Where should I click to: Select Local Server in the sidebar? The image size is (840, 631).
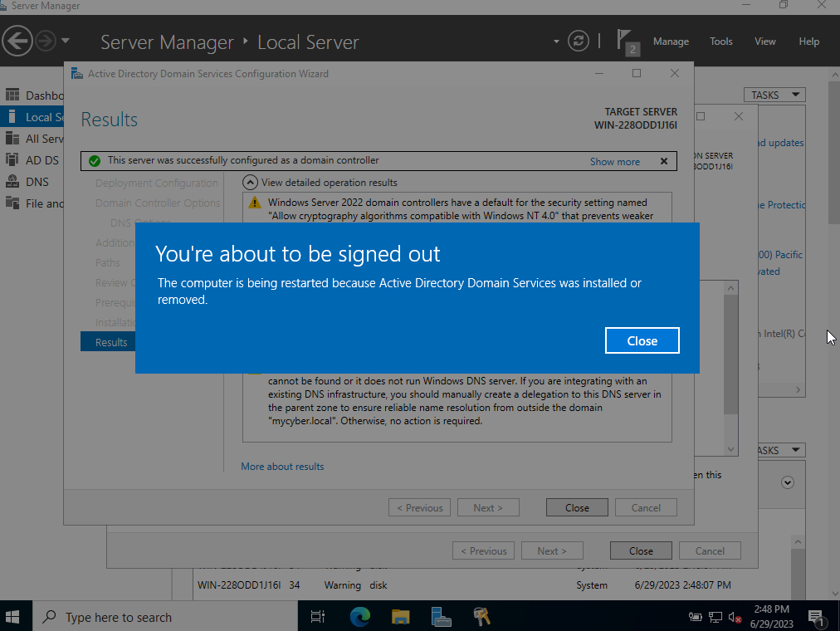pos(32,117)
